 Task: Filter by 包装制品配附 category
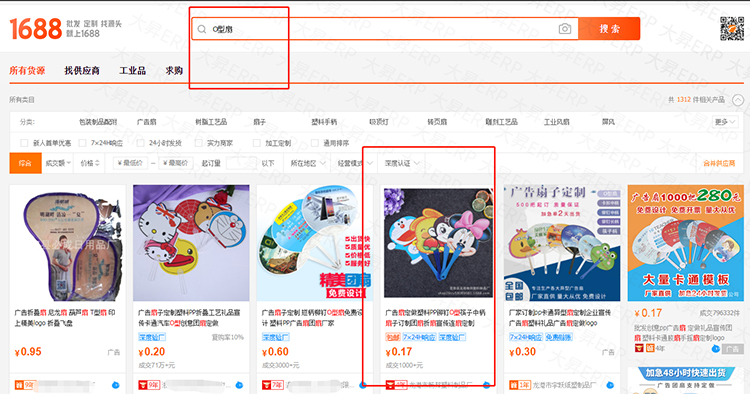tap(98, 122)
